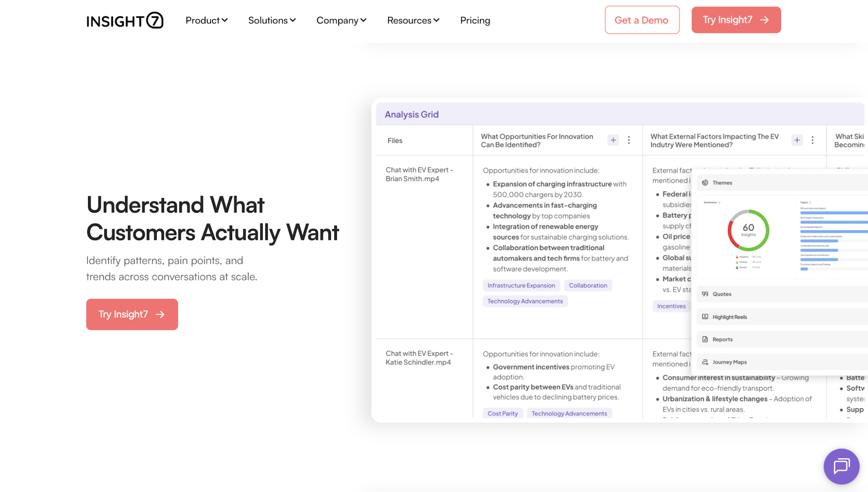This screenshot has height=492, width=868.
Task: Select Technology Advancements tag in Katie Schindler row
Action: 569,413
